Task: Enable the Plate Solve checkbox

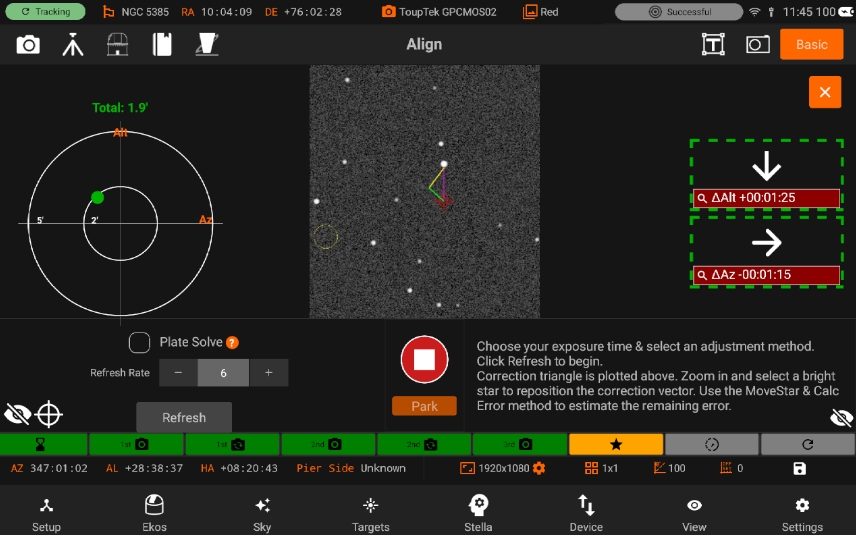Action: (139, 343)
